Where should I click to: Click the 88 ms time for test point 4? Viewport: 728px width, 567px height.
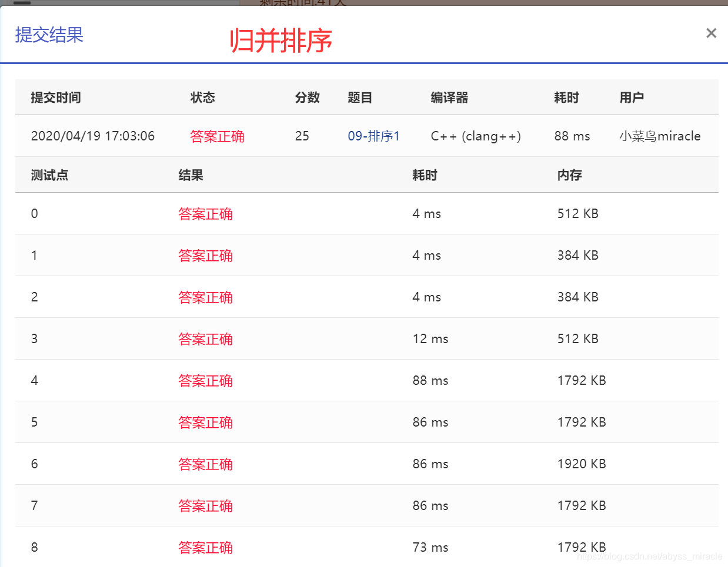430,381
